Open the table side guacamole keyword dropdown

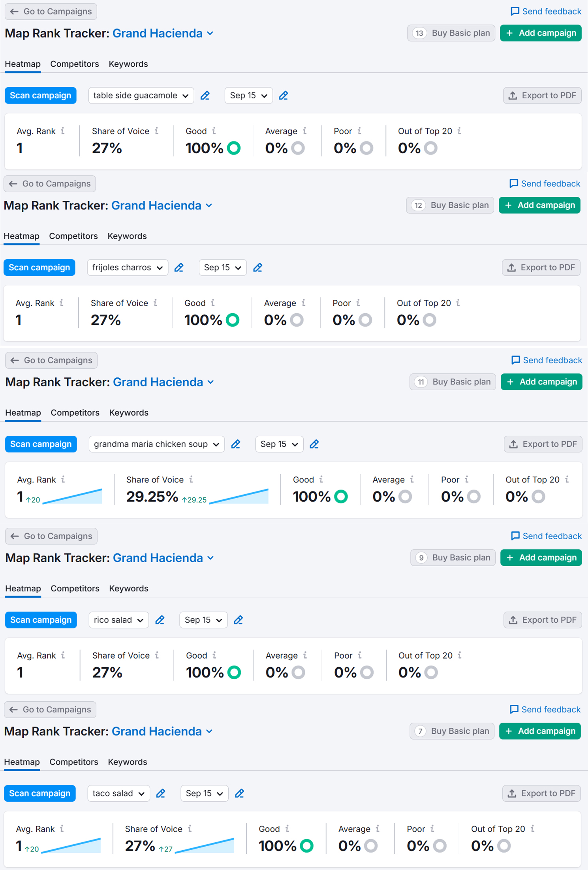(x=141, y=96)
